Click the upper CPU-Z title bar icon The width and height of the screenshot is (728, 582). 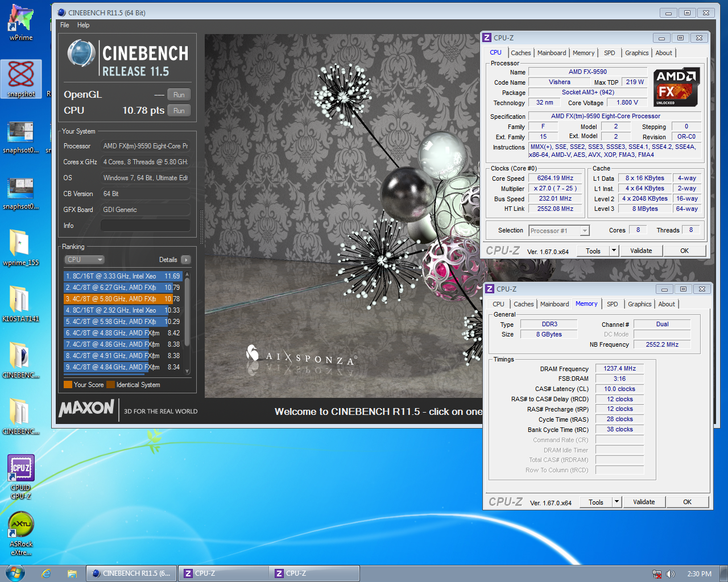487,38
